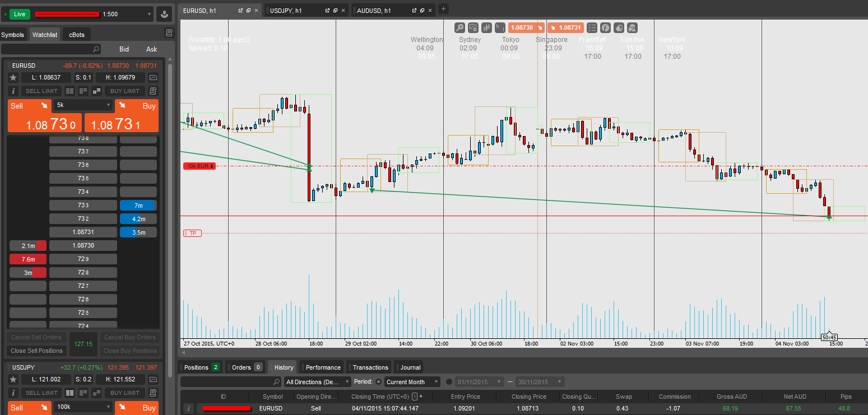Open the All Directions filter dropdown
868x415 pixels.
[317, 382]
